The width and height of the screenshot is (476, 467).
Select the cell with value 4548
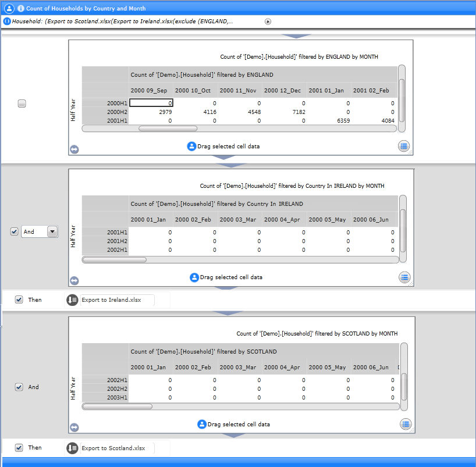click(240, 112)
